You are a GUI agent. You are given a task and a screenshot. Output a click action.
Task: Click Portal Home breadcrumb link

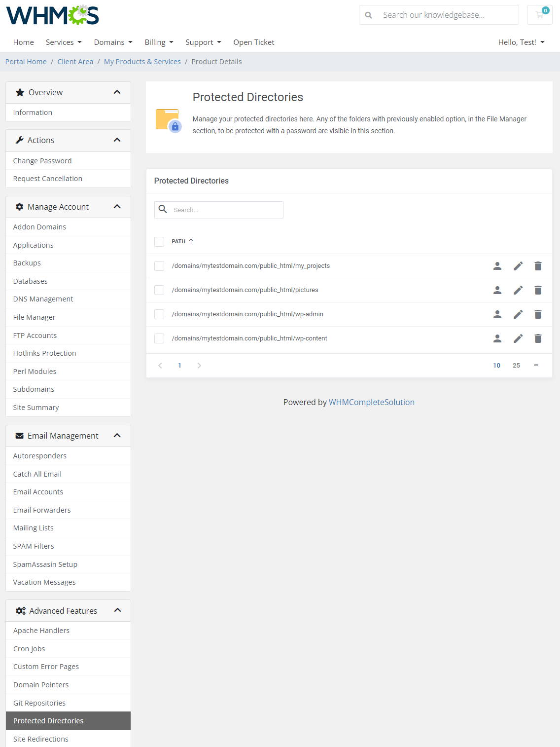tap(26, 62)
